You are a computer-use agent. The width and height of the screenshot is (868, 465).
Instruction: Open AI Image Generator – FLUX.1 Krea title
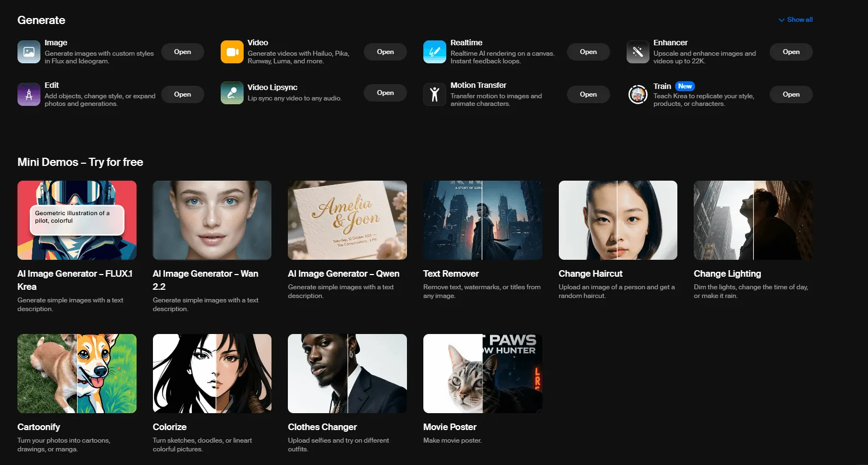pyautogui.click(x=75, y=280)
